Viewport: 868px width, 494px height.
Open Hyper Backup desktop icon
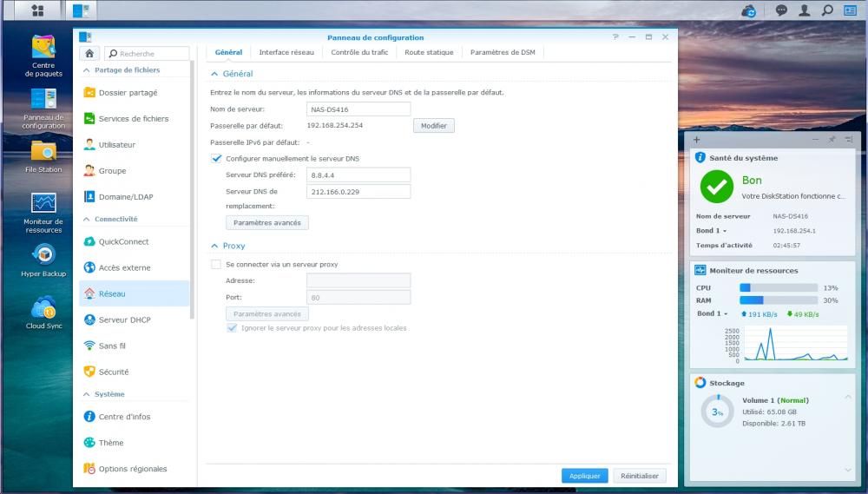pyautogui.click(x=43, y=255)
